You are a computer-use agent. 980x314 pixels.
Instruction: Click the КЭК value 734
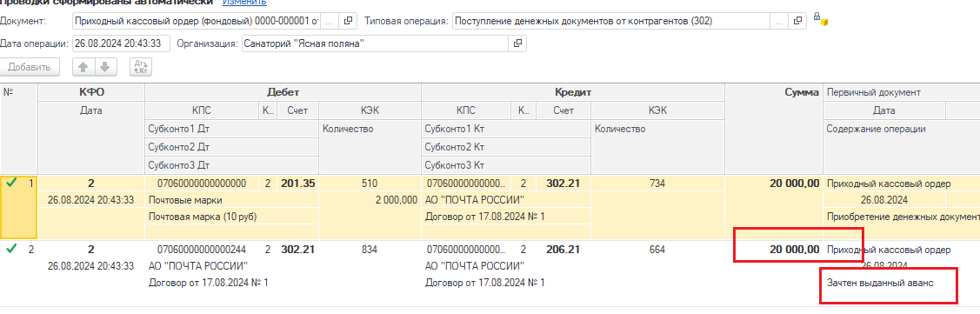tap(657, 184)
